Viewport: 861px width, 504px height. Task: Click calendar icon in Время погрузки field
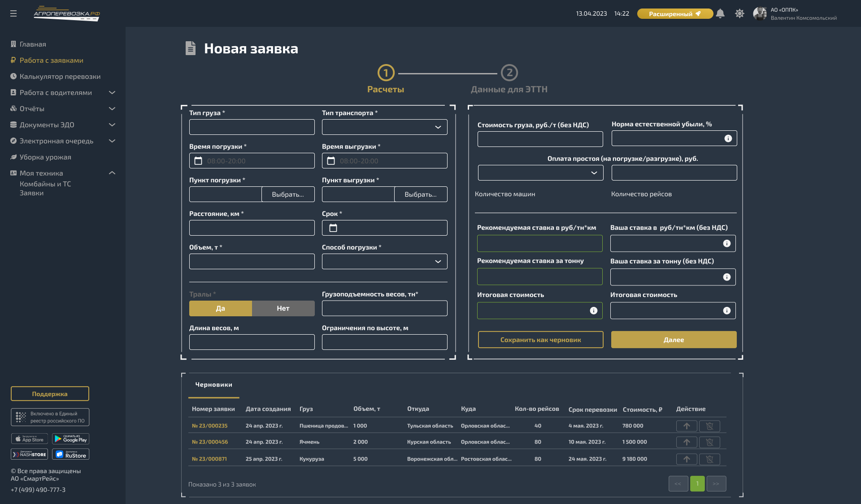tap(198, 161)
